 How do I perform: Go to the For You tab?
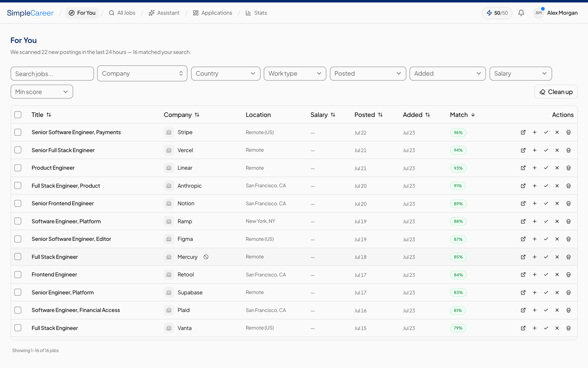pos(82,13)
